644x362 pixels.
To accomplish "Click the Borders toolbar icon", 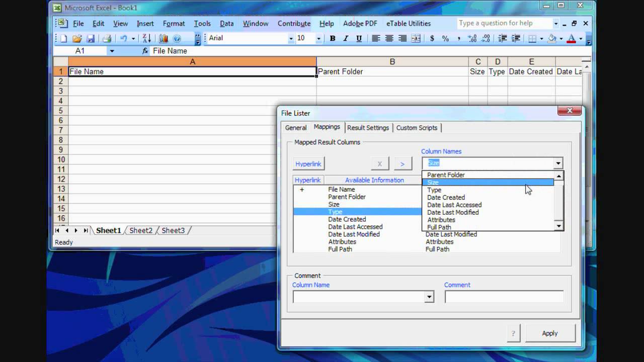I will coord(532,38).
